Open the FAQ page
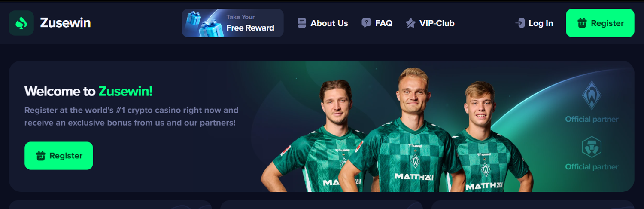 [377, 23]
